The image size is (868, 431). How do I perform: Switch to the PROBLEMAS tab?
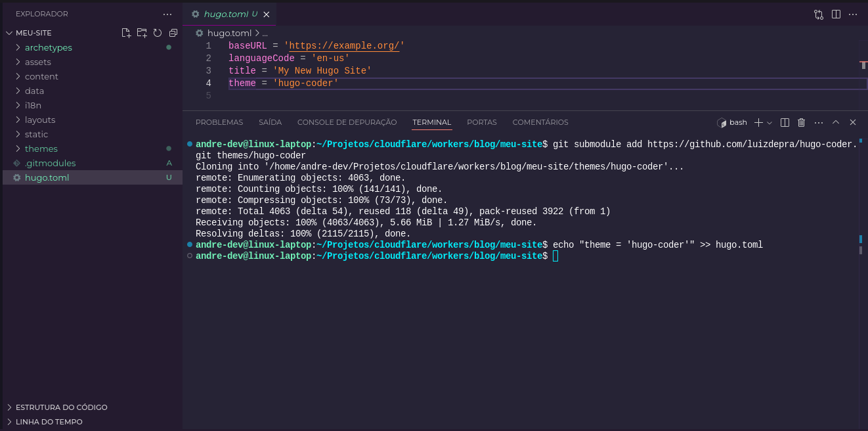219,122
